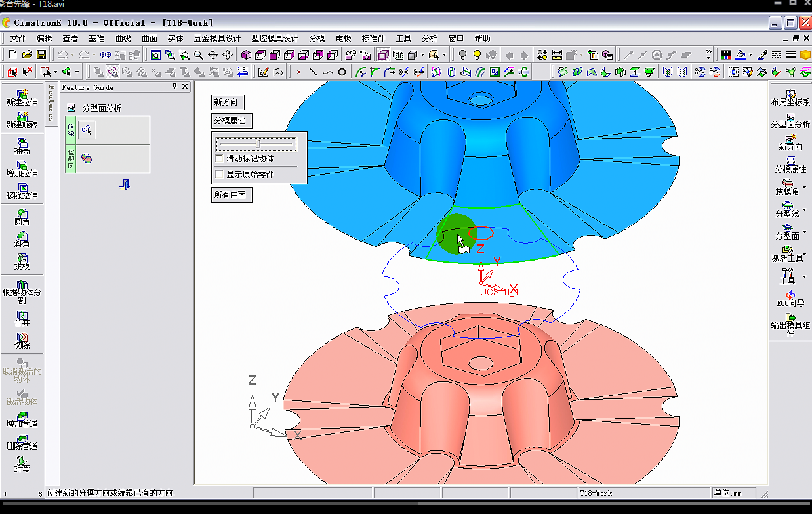Open the redo history dropdown arrow

coord(94,54)
